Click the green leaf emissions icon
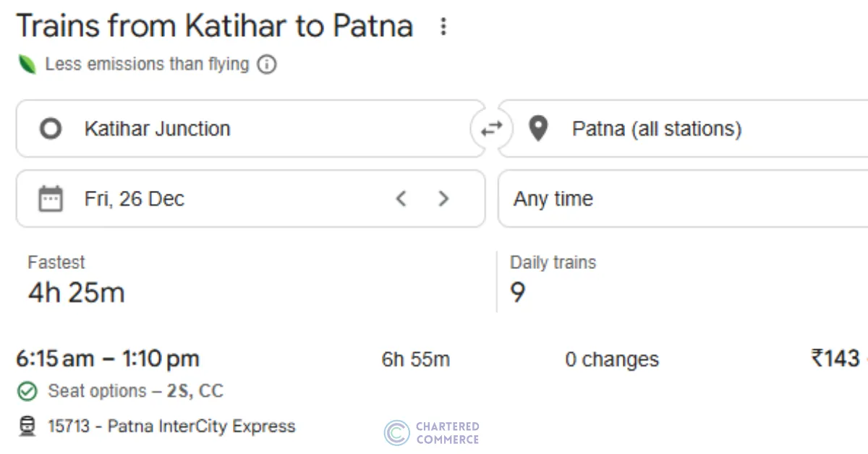The width and height of the screenshot is (868, 454). pos(28,64)
